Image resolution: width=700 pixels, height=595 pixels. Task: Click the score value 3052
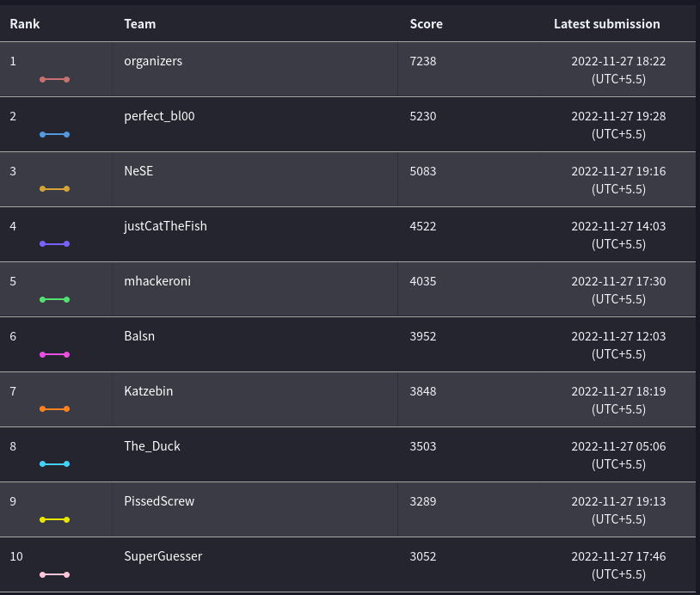(423, 556)
